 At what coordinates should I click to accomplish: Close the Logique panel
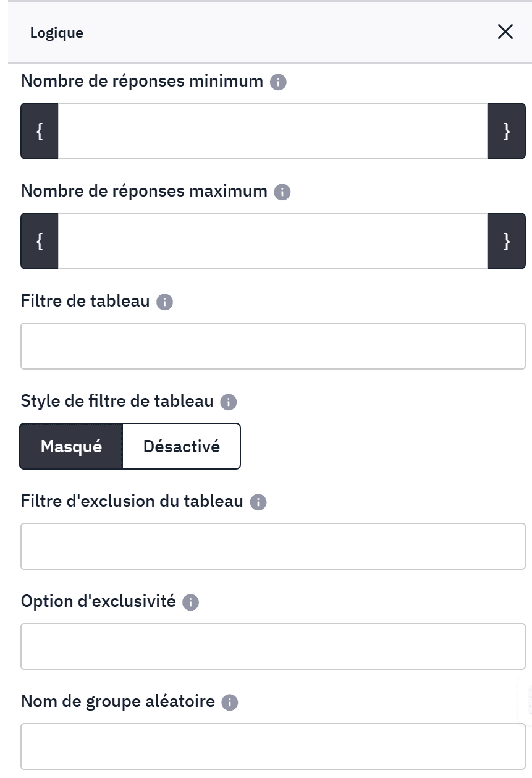pos(505,32)
